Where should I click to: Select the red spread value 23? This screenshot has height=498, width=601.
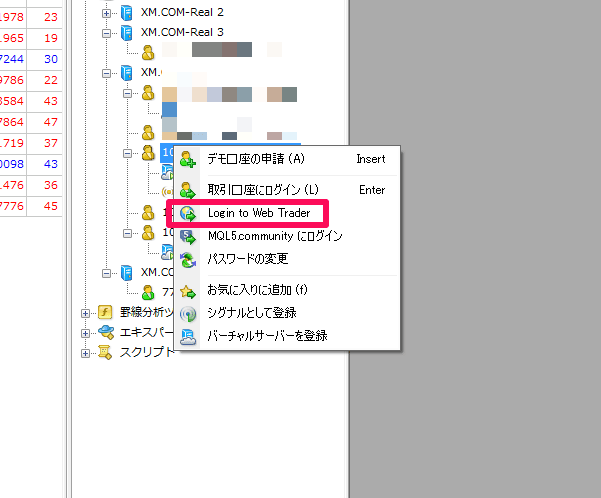51,17
